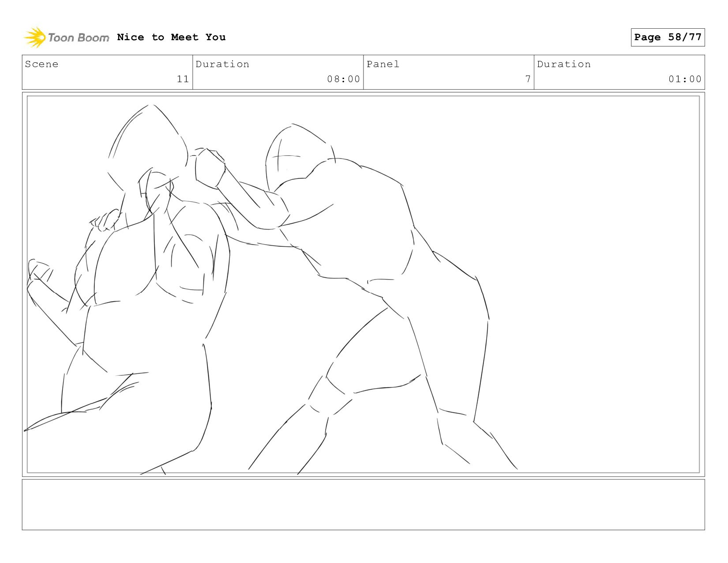Click the storyboard sketch of two fighters
The width and height of the screenshot is (728, 563).
363,284
